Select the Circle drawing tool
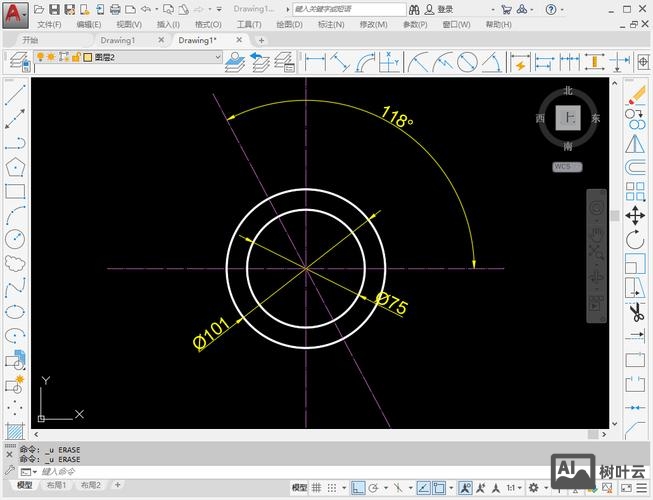The height and width of the screenshot is (500, 653). [14, 240]
